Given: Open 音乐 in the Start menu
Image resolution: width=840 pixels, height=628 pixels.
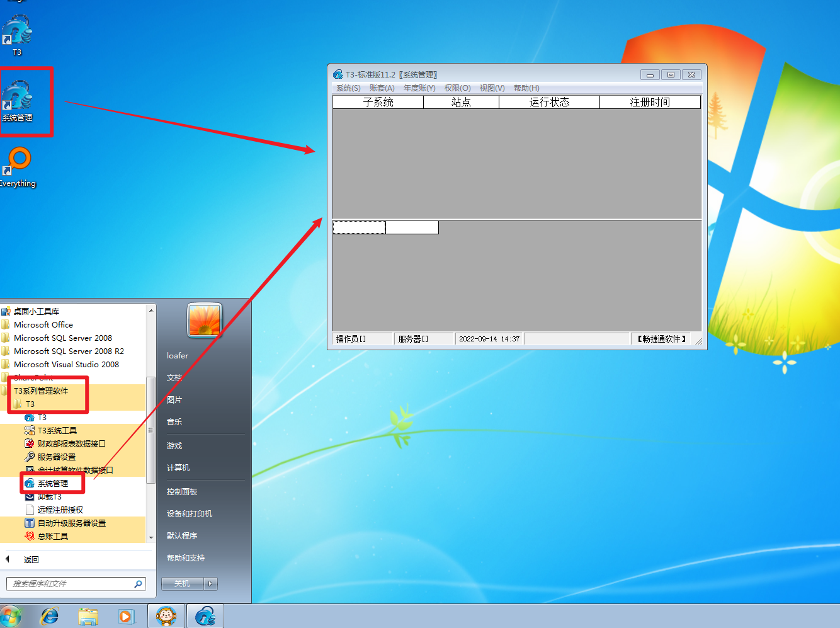Looking at the screenshot, I should (174, 422).
